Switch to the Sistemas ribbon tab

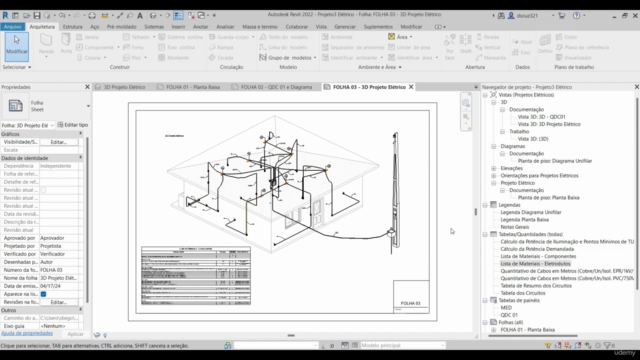154,27
